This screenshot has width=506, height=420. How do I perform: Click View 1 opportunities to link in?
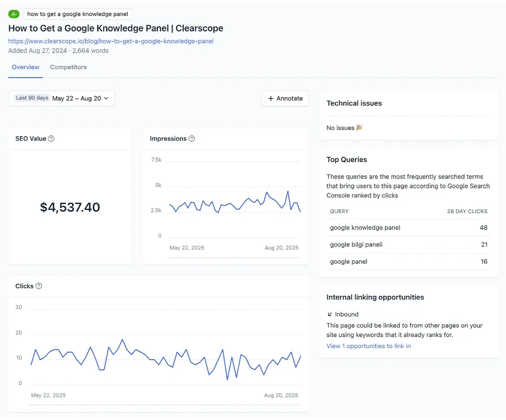click(x=369, y=346)
